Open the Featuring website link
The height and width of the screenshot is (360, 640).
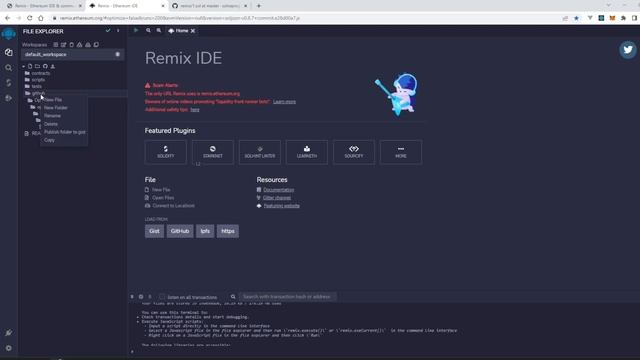pyautogui.click(x=282, y=206)
